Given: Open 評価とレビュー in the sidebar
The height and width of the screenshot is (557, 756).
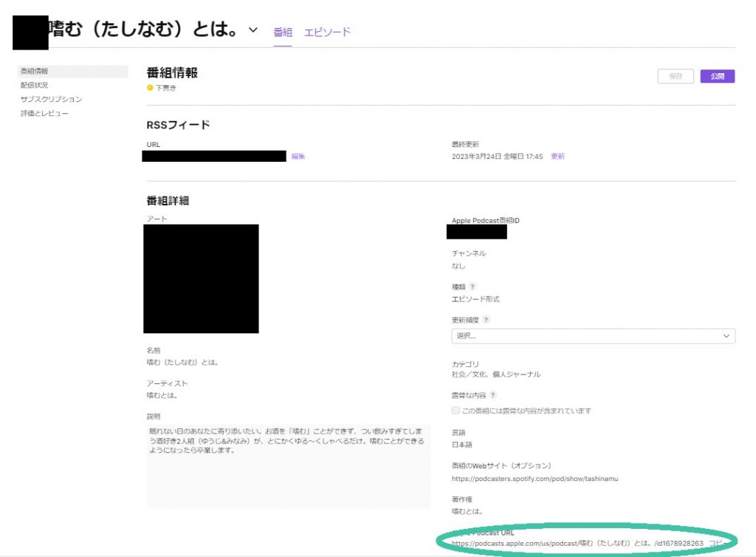Looking at the screenshot, I should pyautogui.click(x=44, y=113).
